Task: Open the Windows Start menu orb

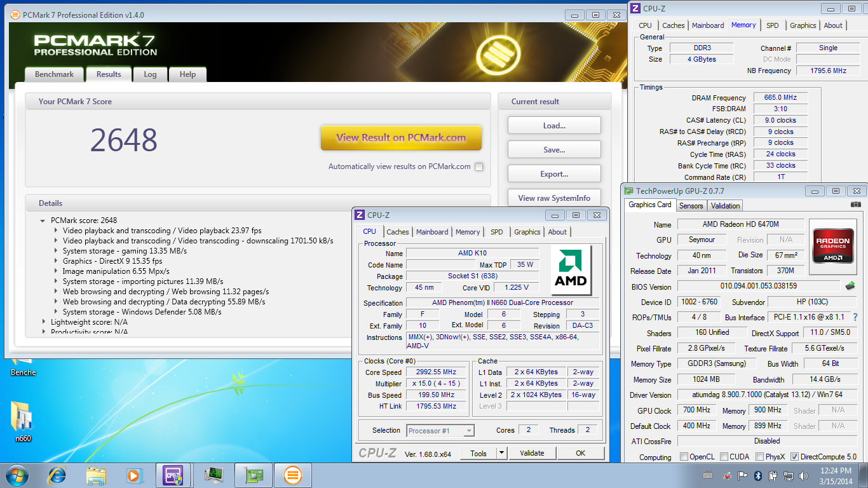Action: [17, 475]
